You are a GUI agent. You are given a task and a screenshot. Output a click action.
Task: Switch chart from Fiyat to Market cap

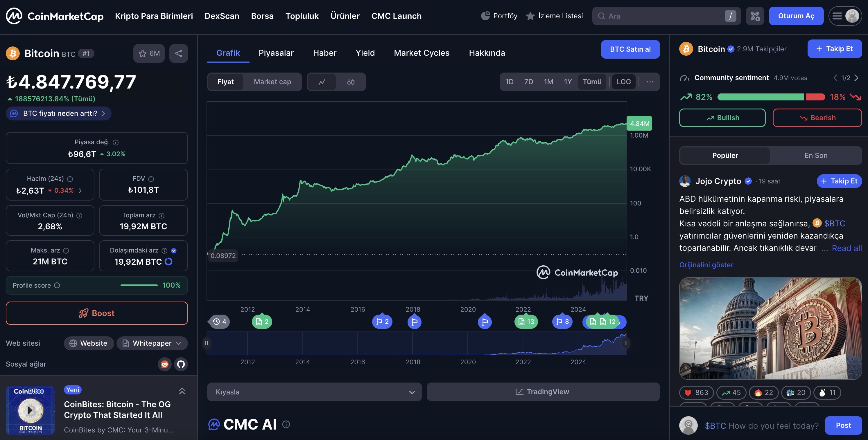click(x=272, y=82)
